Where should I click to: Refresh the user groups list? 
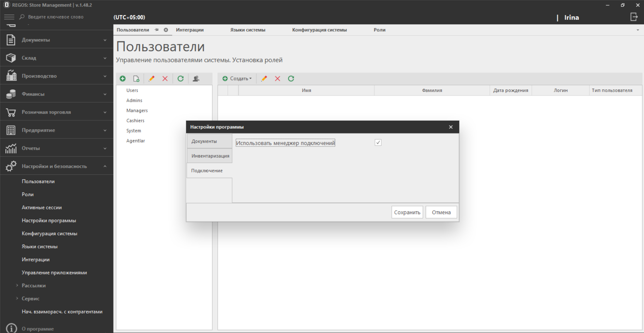coord(180,79)
